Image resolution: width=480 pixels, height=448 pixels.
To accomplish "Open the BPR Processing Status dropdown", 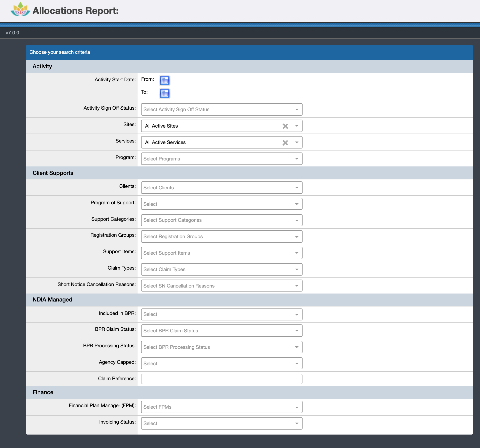I will point(221,347).
